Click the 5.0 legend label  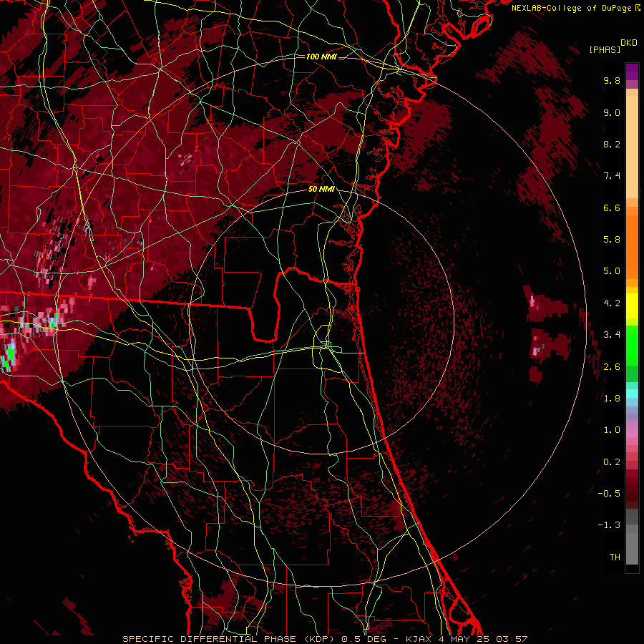click(612, 271)
